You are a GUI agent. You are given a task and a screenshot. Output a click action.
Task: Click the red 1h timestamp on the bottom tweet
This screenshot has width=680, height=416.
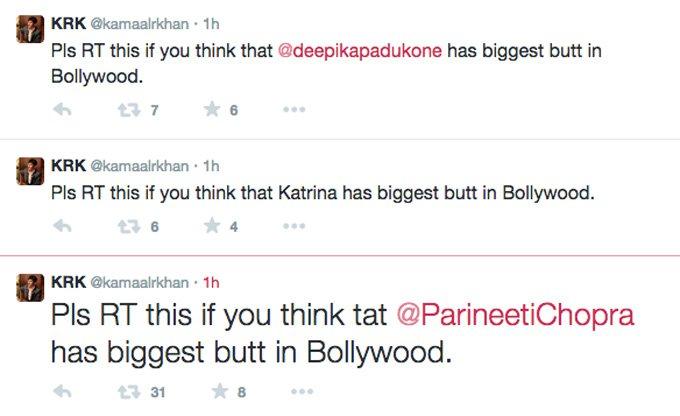pyautogui.click(x=211, y=283)
